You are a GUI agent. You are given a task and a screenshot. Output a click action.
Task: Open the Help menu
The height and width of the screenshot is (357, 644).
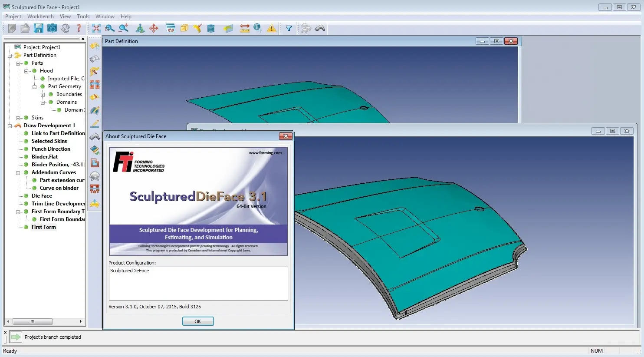tap(126, 17)
